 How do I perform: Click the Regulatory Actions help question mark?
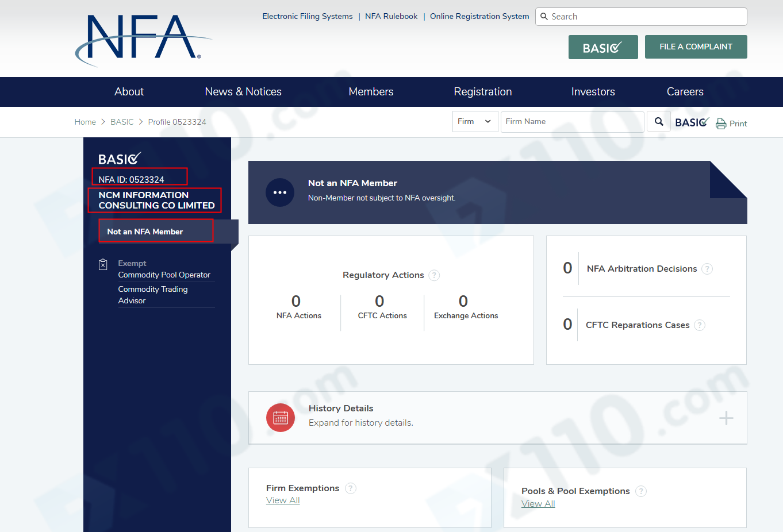[x=435, y=275]
